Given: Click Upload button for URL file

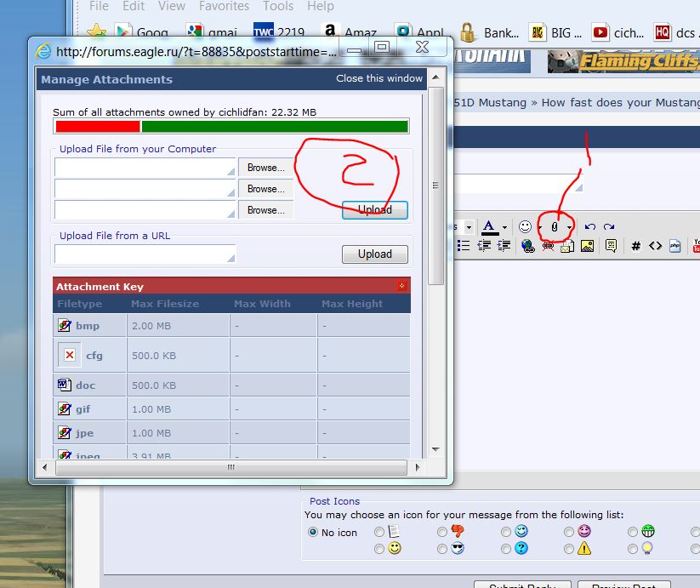Looking at the screenshot, I should (375, 254).
